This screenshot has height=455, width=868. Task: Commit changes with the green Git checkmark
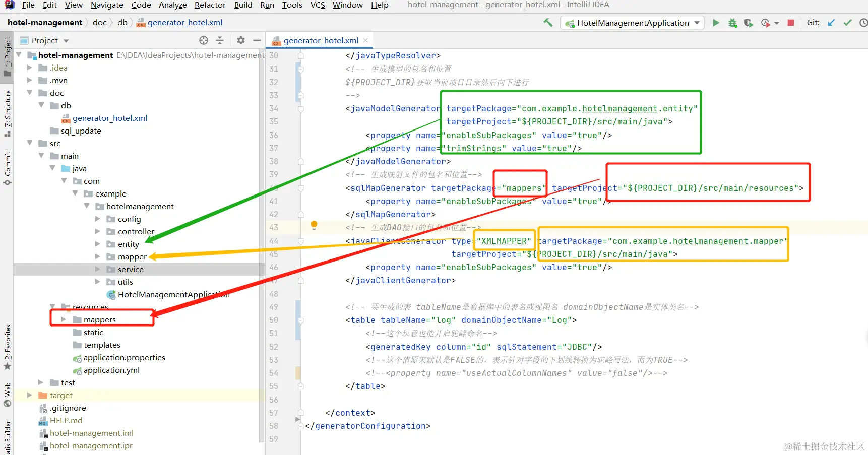click(x=848, y=23)
